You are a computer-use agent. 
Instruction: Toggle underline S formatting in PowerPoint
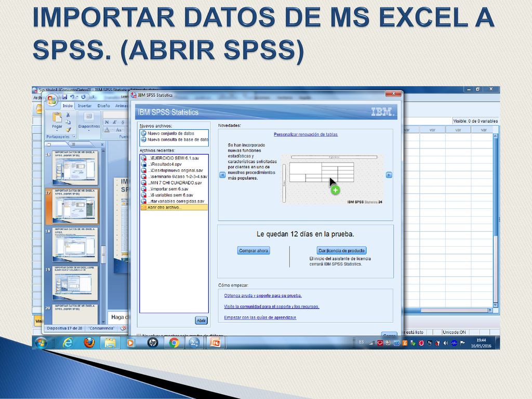pos(123,122)
